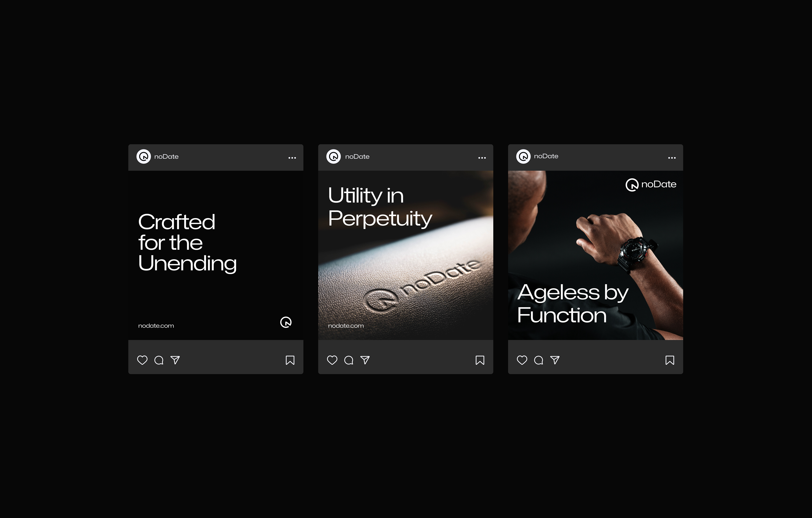
Task: Open the watch photo "Ageless by Function" image
Action: 595,255
